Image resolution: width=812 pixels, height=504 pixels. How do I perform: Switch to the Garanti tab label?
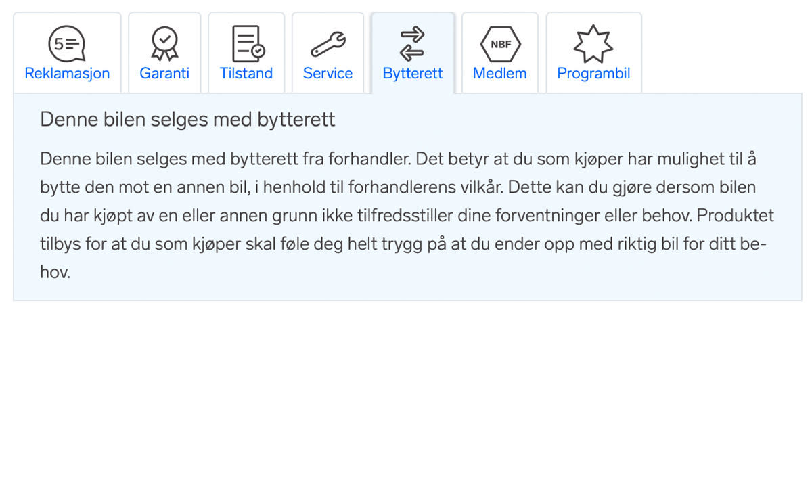[164, 73]
